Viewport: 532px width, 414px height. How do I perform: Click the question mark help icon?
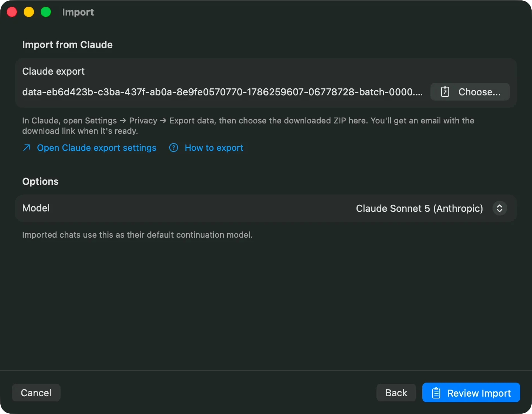(174, 148)
